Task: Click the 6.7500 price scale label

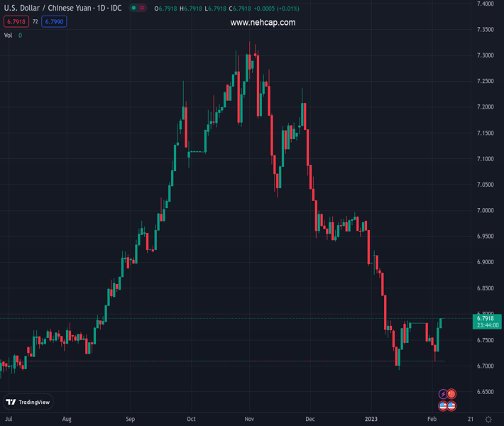Action: pyautogui.click(x=486, y=340)
